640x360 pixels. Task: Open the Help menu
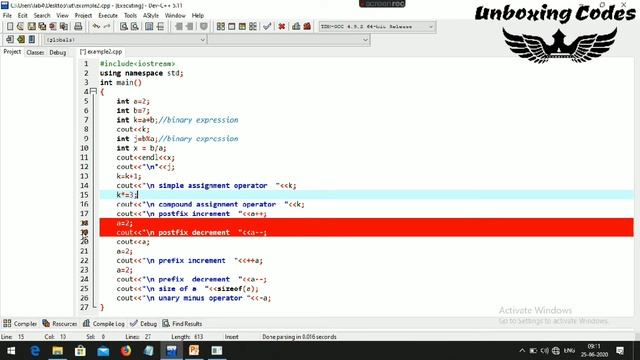coord(198,16)
